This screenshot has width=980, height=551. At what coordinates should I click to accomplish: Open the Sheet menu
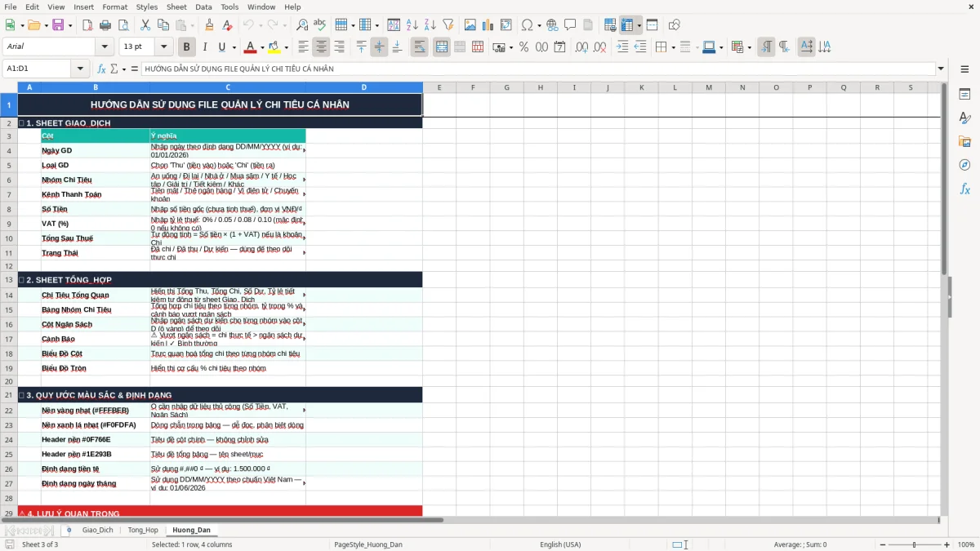pyautogui.click(x=176, y=7)
